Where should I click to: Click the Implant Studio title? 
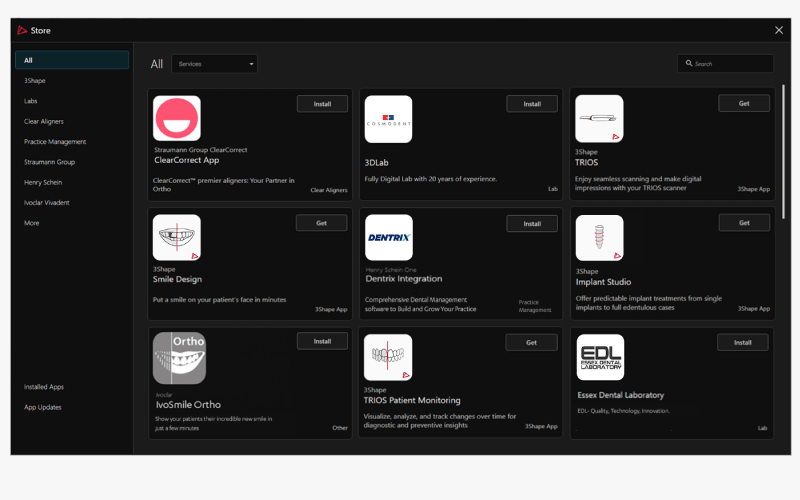click(x=603, y=282)
